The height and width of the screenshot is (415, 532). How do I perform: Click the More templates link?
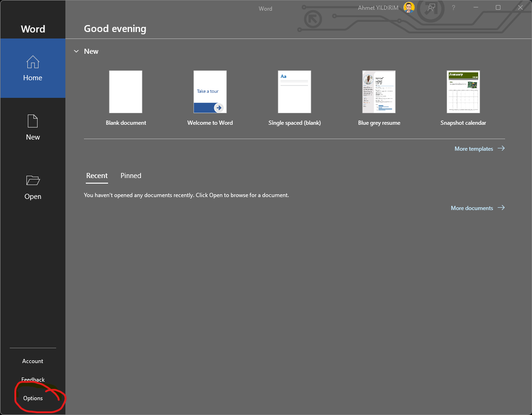click(474, 148)
